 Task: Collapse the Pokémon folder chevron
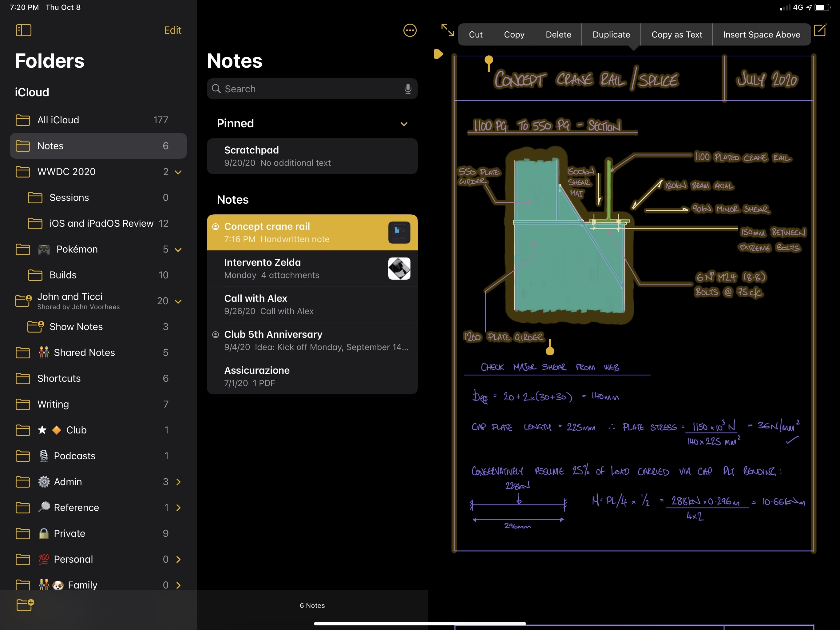click(x=178, y=250)
